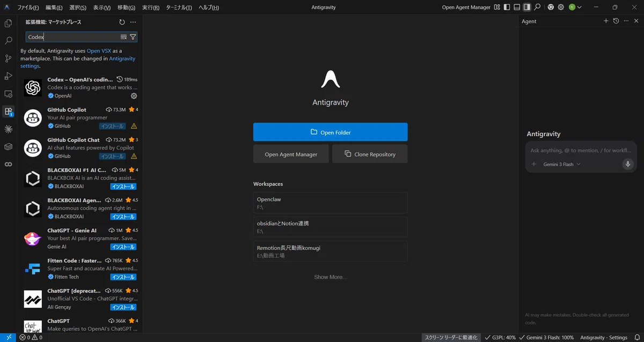Toggle the secondary Agent side bar

pyautogui.click(x=527, y=7)
